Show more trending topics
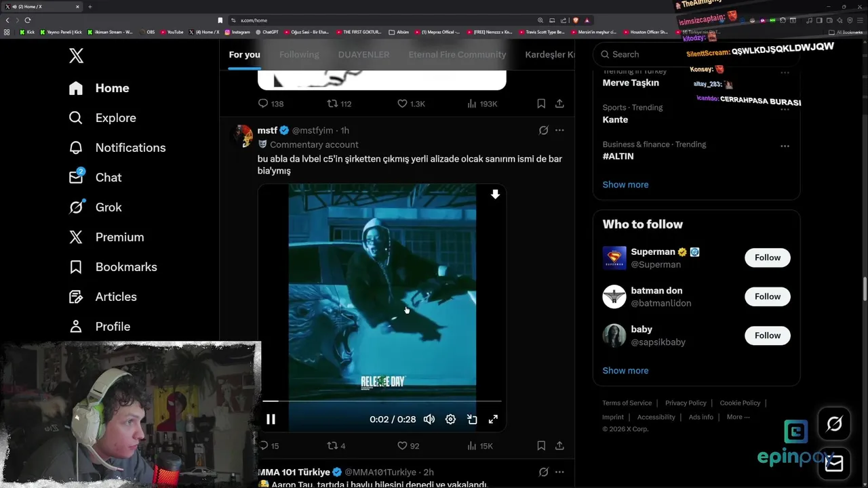 (625, 184)
